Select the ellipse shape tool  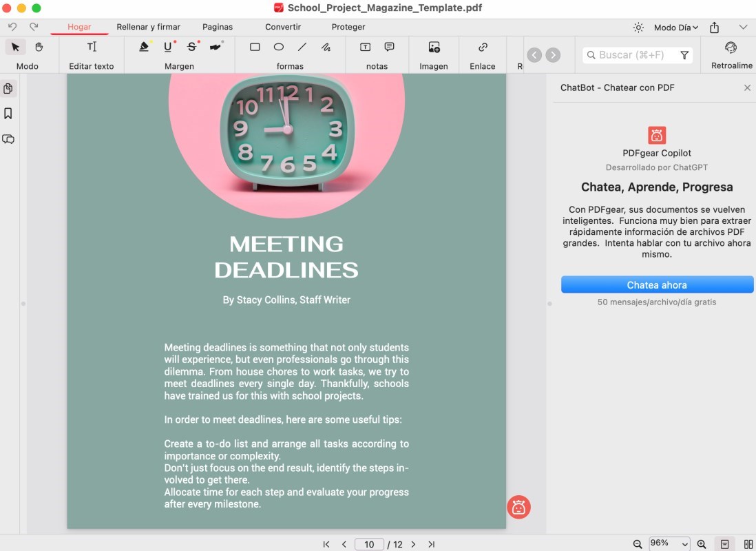279,47
